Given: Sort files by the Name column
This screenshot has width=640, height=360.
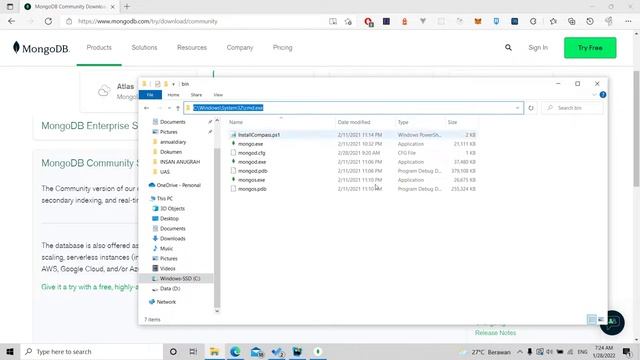Looking at the screenshot, I should click(x=236, y=122).
